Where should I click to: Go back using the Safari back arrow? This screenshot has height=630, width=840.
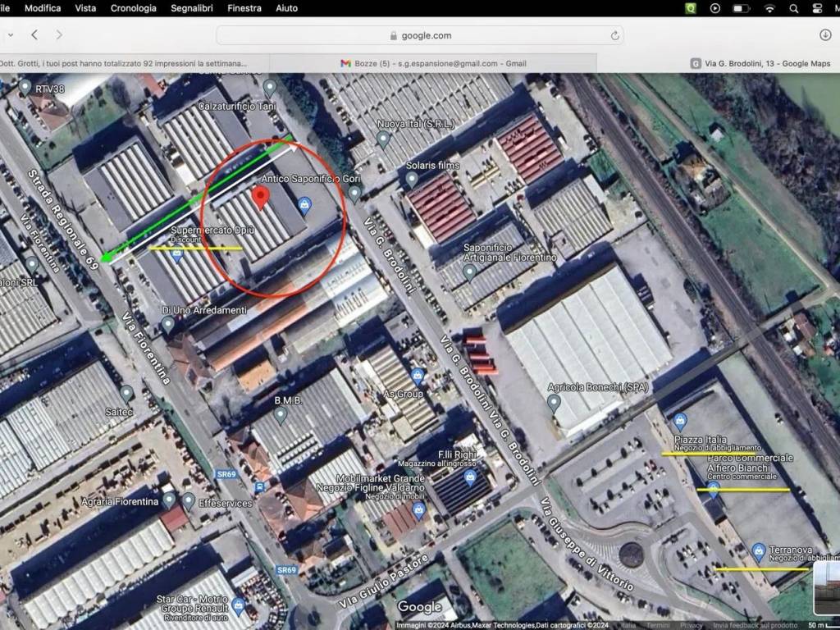[34, 35]
